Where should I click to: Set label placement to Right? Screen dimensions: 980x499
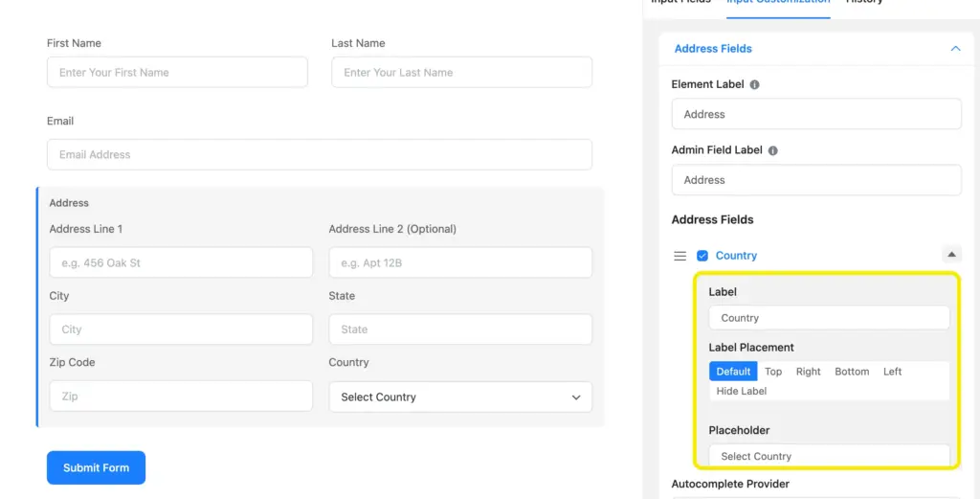(808, 372)
